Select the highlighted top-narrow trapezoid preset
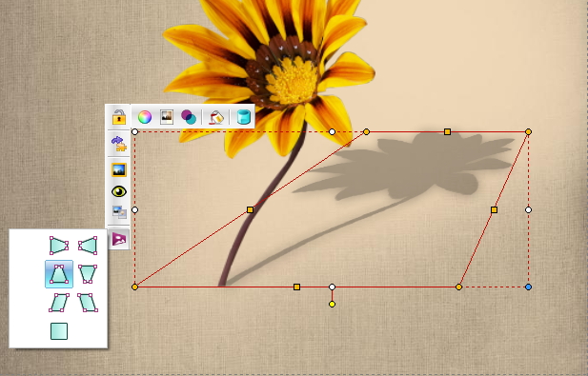 tap(59, 274)
